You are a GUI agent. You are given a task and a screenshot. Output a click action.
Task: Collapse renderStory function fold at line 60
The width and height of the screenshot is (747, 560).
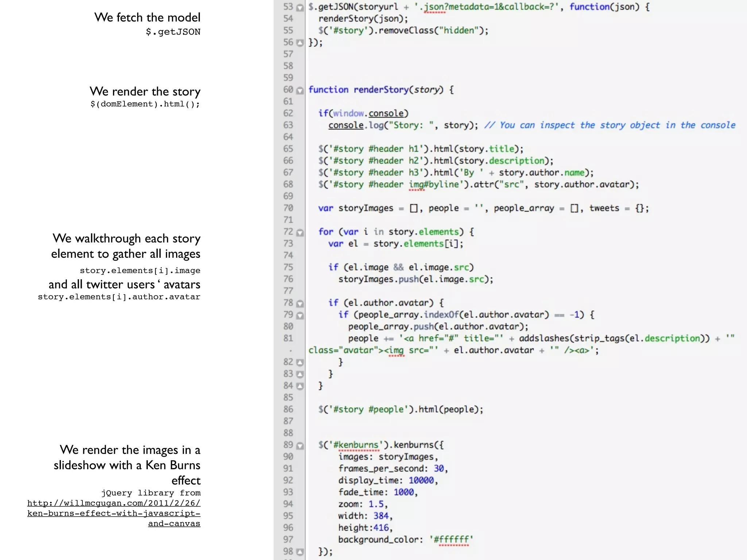[300, 90]
